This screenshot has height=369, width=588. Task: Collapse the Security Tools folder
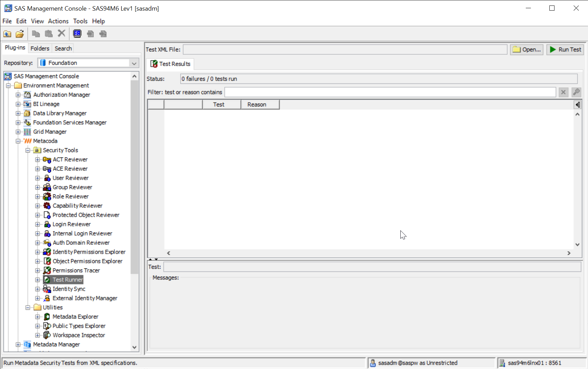(x=28, y=150)
